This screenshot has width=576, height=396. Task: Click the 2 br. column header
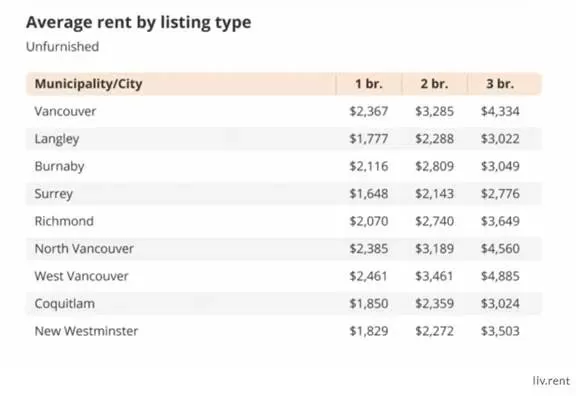point(435,84)
